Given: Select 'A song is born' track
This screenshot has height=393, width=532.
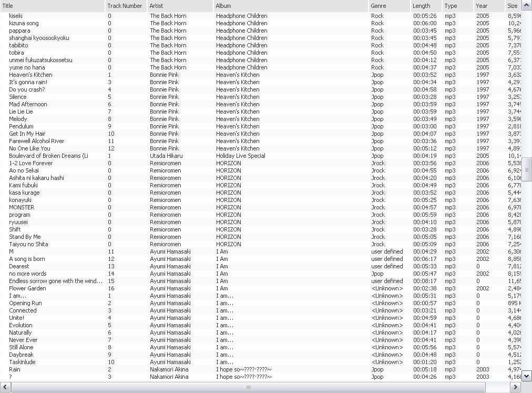Looking at the screenshot, I should point(27,259).
